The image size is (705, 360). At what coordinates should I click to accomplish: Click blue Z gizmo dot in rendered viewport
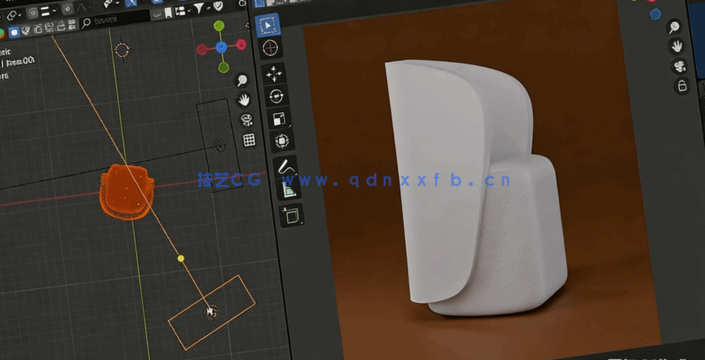[656, 14]
